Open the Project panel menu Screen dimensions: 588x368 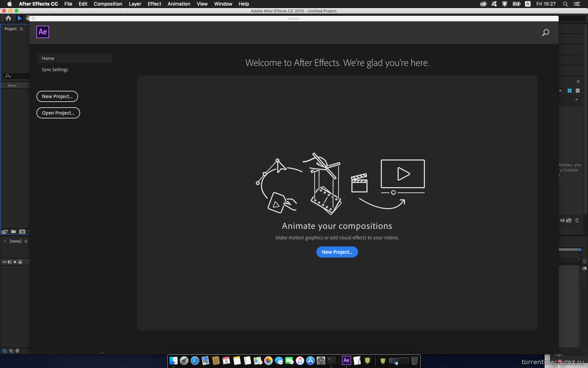pos(21,29)
